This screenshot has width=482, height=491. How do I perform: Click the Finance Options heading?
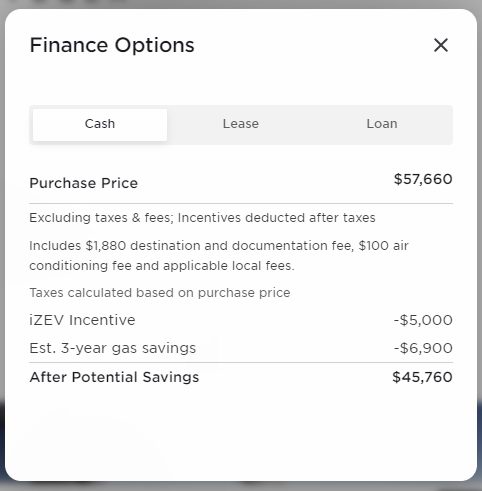tap(112, 45)
